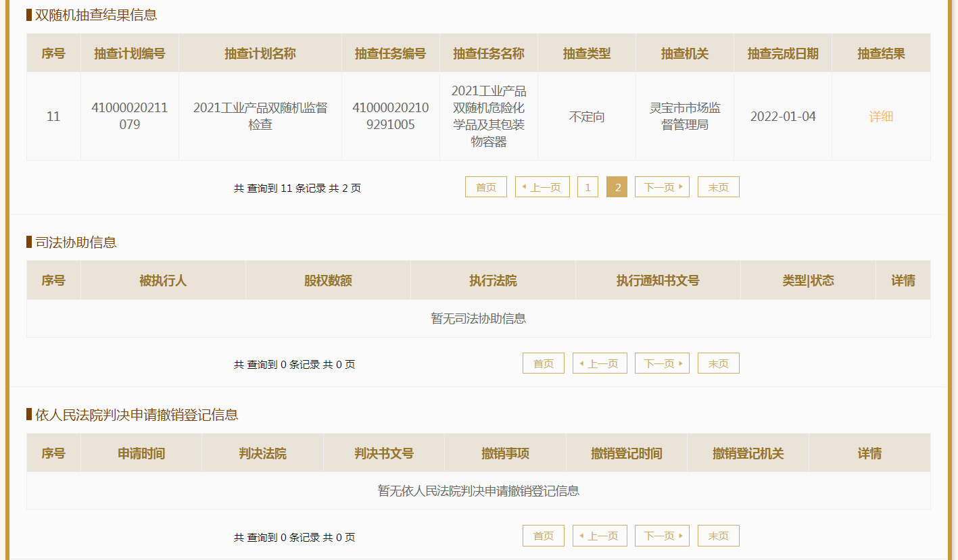Click 首页 under 司法协助信息 table
This screenshot has height=560, width=958.
[543, 363]
